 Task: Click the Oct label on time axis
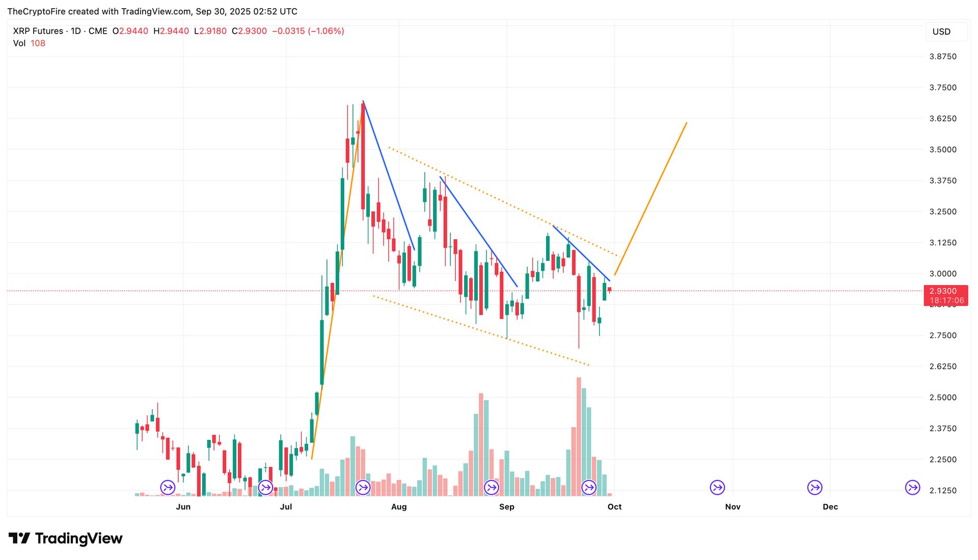tap(614, 507)
